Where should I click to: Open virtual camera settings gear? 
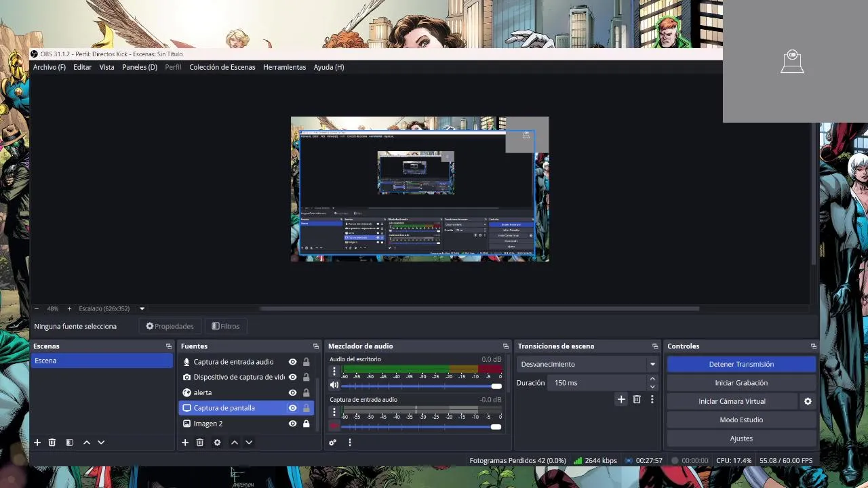point(808,401)
